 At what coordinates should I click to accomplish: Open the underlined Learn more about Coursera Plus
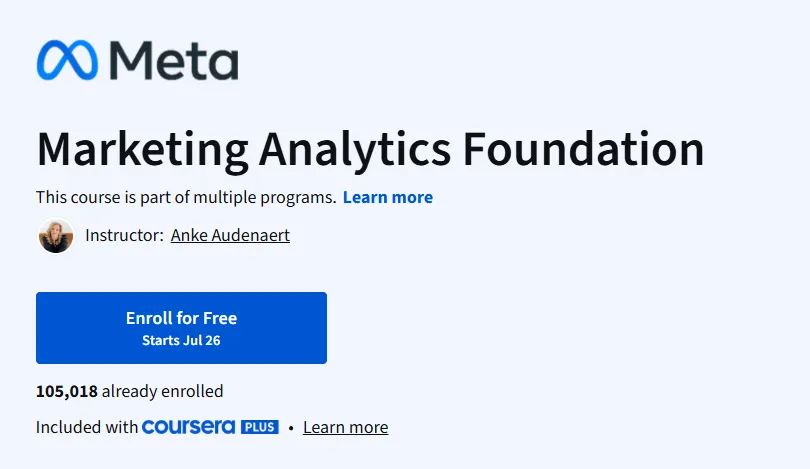pyautogui.click(x=346, y=428)
